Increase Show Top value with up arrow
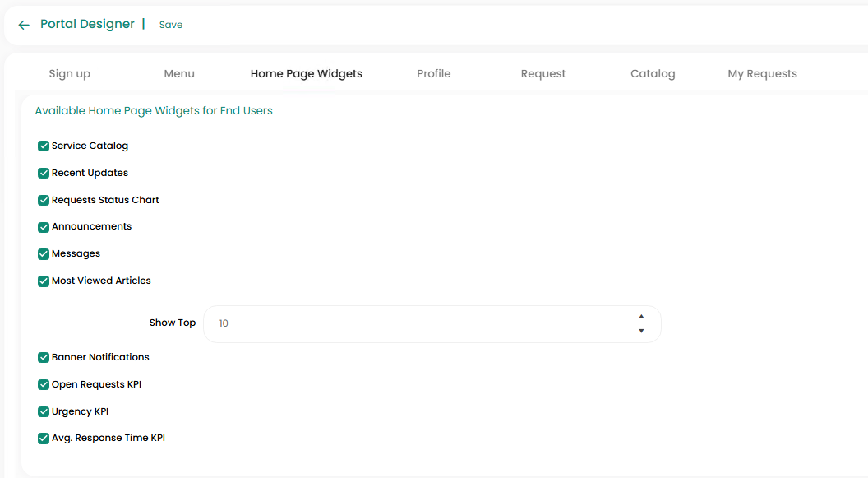This screenshot has height=478, width=868. [x=641, y=317]
